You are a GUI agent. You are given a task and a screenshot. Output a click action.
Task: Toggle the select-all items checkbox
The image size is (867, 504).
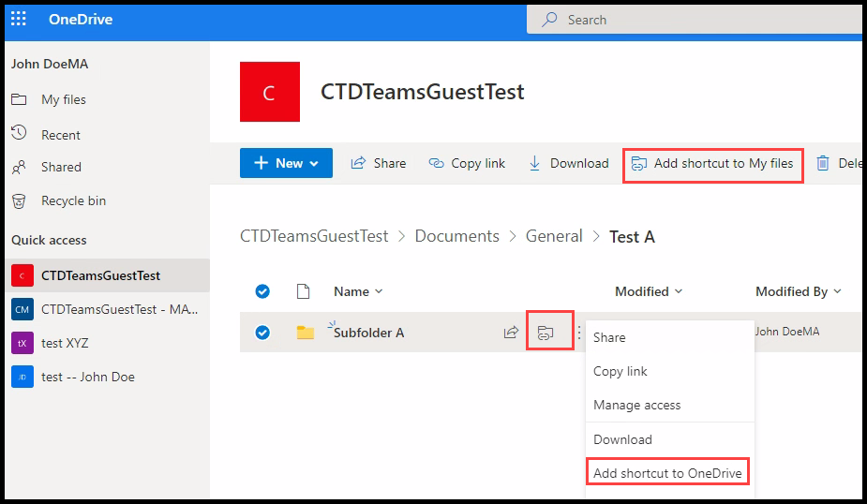(x=262, y=291)
